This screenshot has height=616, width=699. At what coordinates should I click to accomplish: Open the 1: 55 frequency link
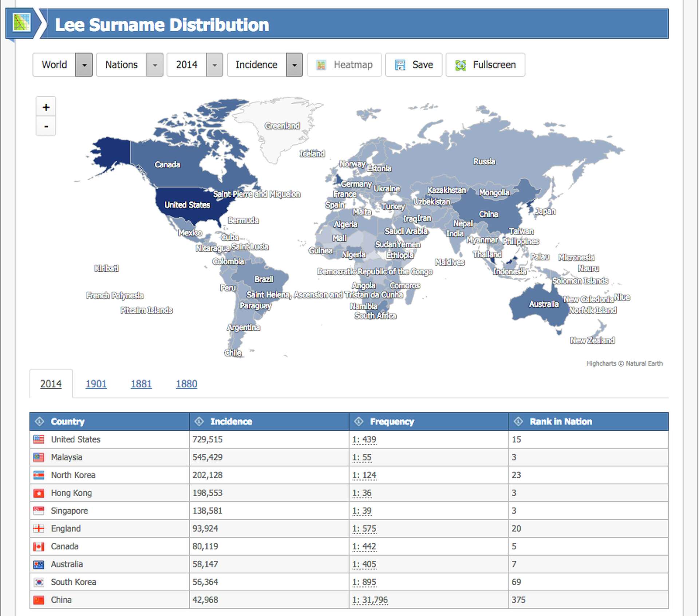click(362, 457)
